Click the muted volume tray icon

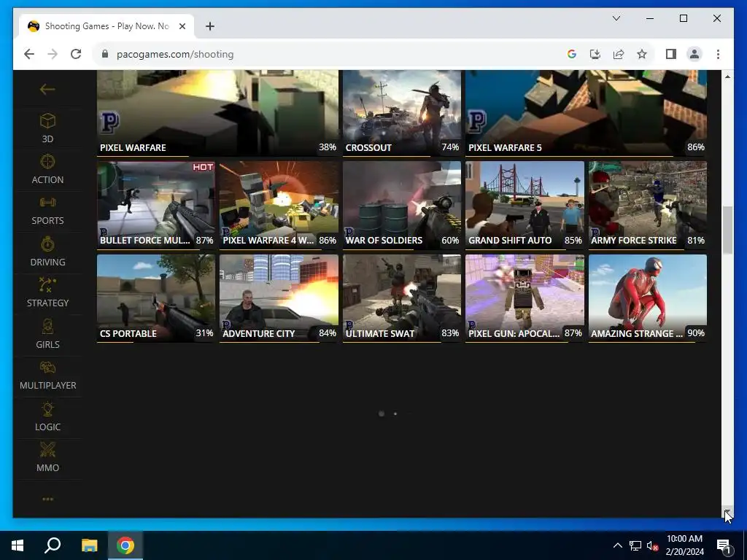coord(653,545)
